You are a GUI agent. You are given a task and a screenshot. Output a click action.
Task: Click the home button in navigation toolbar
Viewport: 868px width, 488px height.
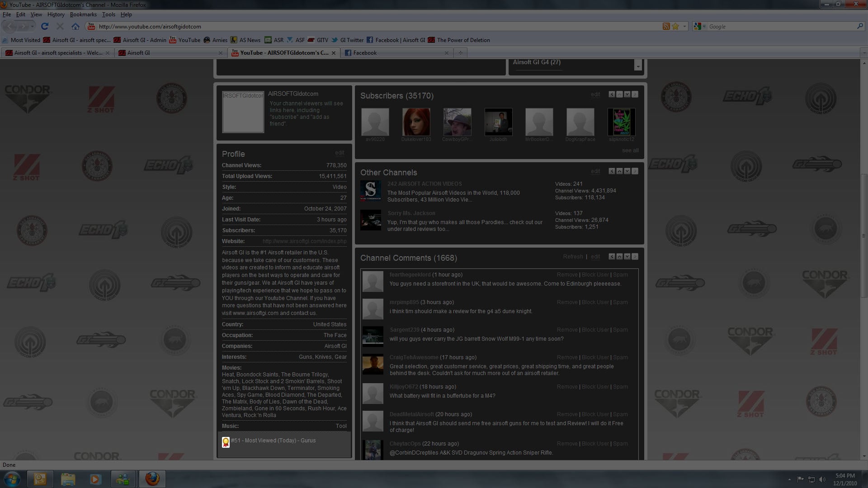click(75, 26)
